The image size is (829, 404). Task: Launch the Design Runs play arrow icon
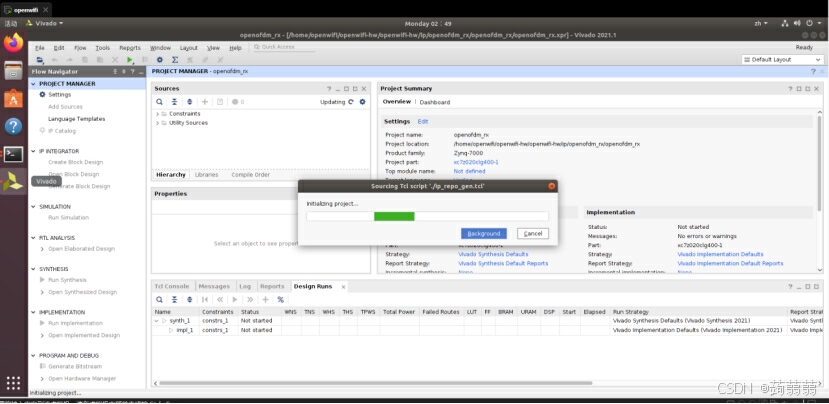235,299
